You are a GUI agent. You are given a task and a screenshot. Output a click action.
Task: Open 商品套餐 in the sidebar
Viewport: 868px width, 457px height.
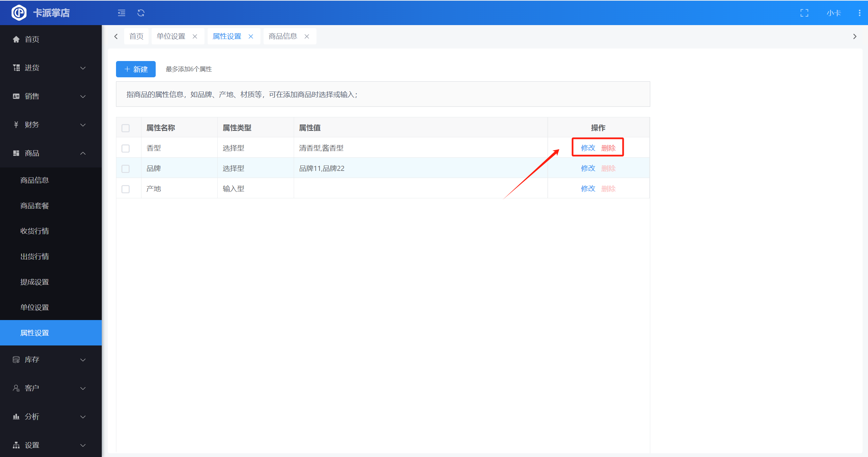[35, 206]
